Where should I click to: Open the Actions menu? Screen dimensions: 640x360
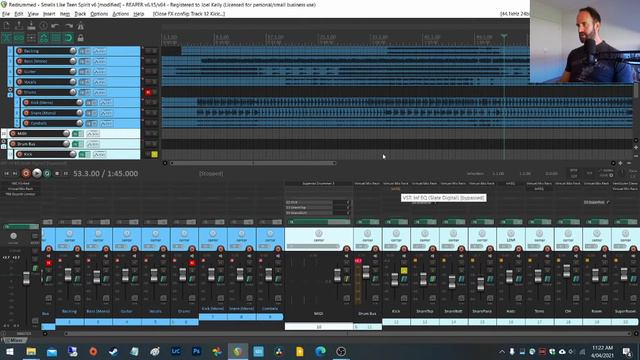click(120, 14)
